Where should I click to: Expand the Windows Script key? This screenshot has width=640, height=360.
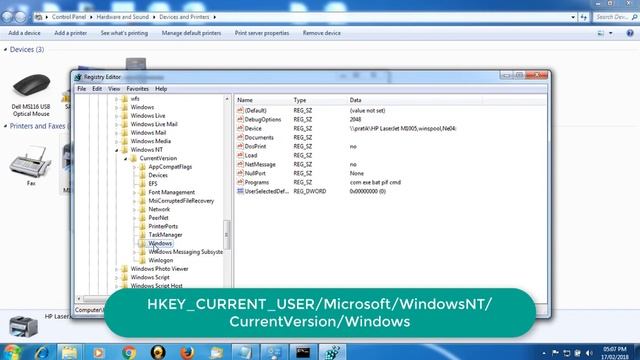coord(117,278)
